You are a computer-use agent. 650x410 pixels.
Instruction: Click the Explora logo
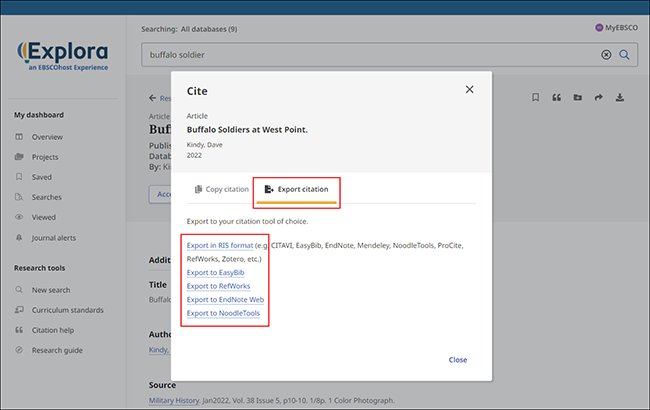point(63,56)
